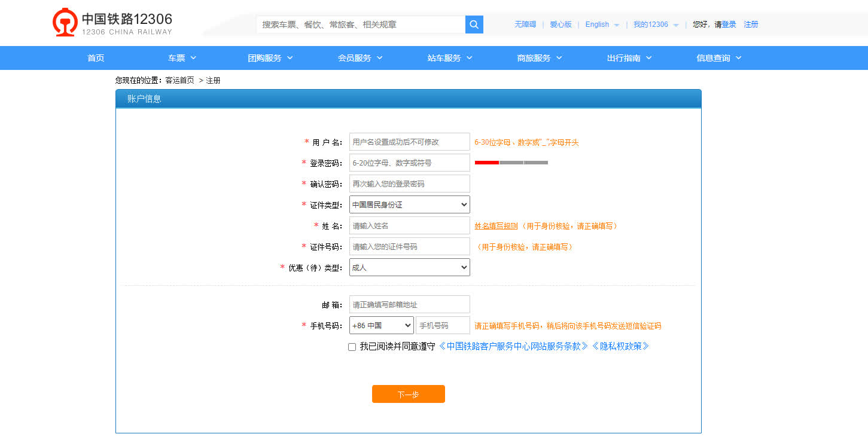This screenshot has width=868, height=437.
Task: Click the arrow beside 我的12306
Action: [676, 25]
